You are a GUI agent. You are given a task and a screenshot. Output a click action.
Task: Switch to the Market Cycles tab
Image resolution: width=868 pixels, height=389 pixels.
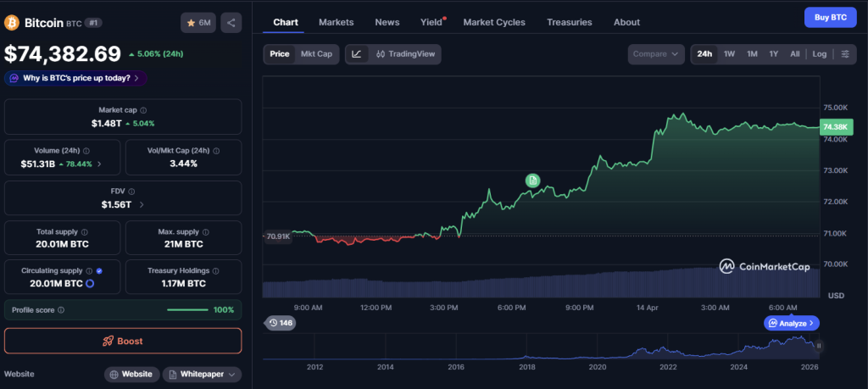pyautogui.click(x=493, y=22)
